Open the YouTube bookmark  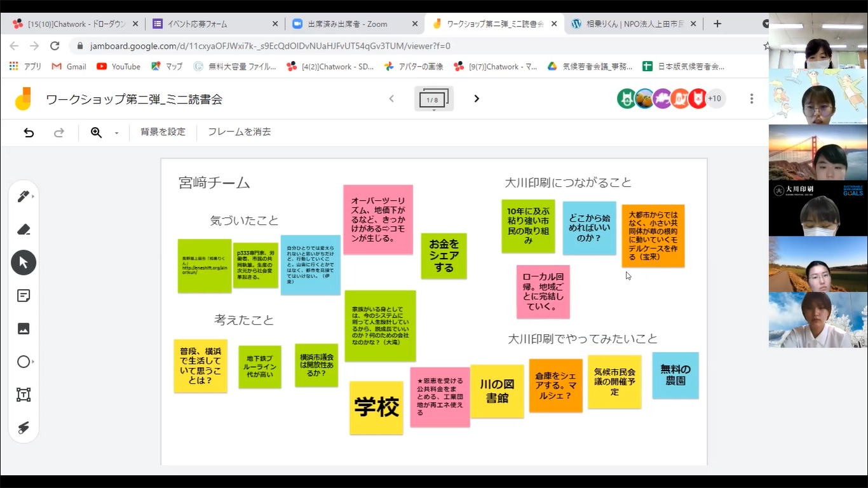point(119,66)
